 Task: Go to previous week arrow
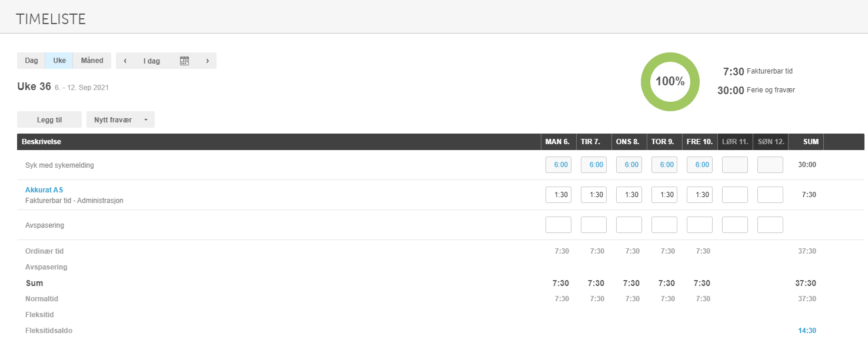coord(125,61)
